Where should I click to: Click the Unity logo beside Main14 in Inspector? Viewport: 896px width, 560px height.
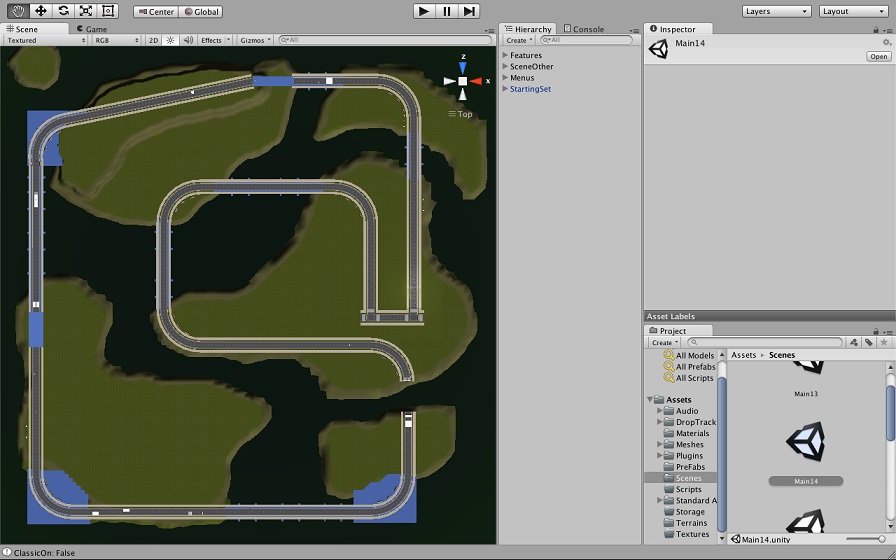click(658, 49)
